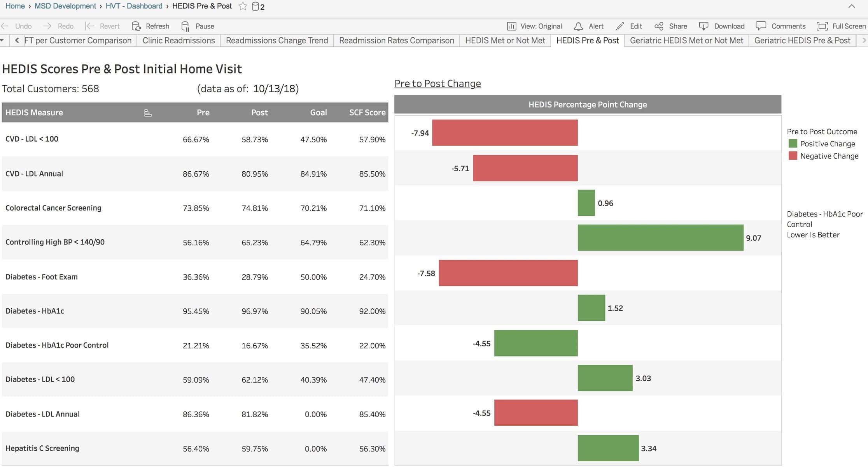Click the green 3.34 Hepatitis C Screening bar
868x471 pixels.
point(608,448)
